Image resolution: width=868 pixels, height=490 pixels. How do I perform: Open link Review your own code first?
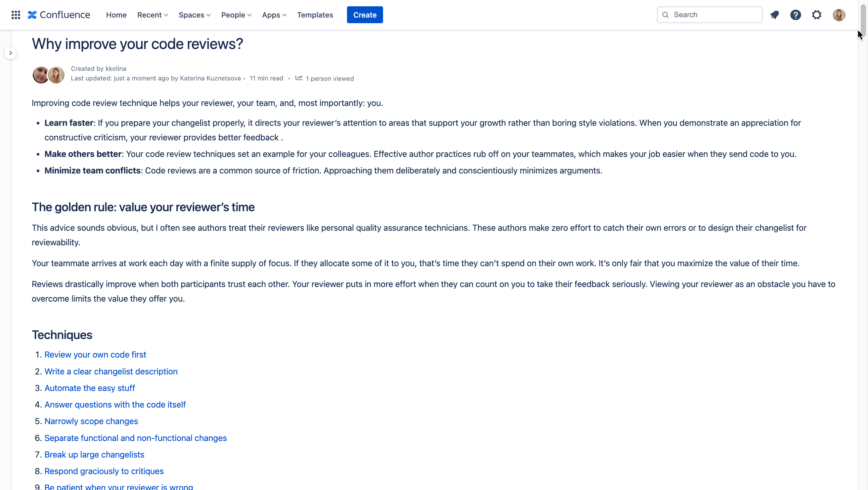[x=95, y=355]
